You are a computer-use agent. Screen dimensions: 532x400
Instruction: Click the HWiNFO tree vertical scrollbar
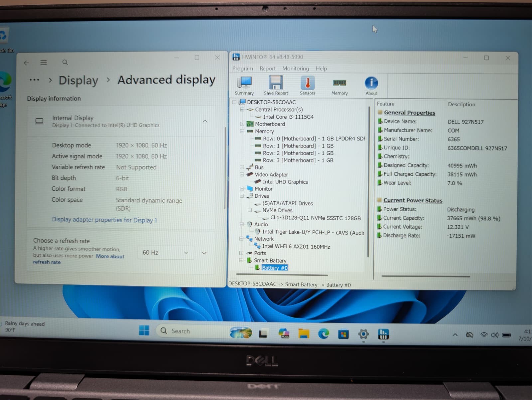pyautogui.click(x=368, y=181)
